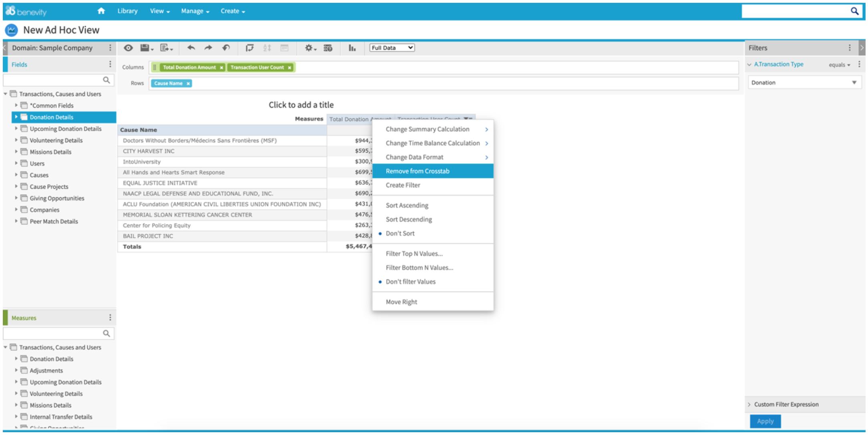Viewport: 868px width, 435px height.
Task: Expand Custom Filter Expression section
Action: click(749, 405)
